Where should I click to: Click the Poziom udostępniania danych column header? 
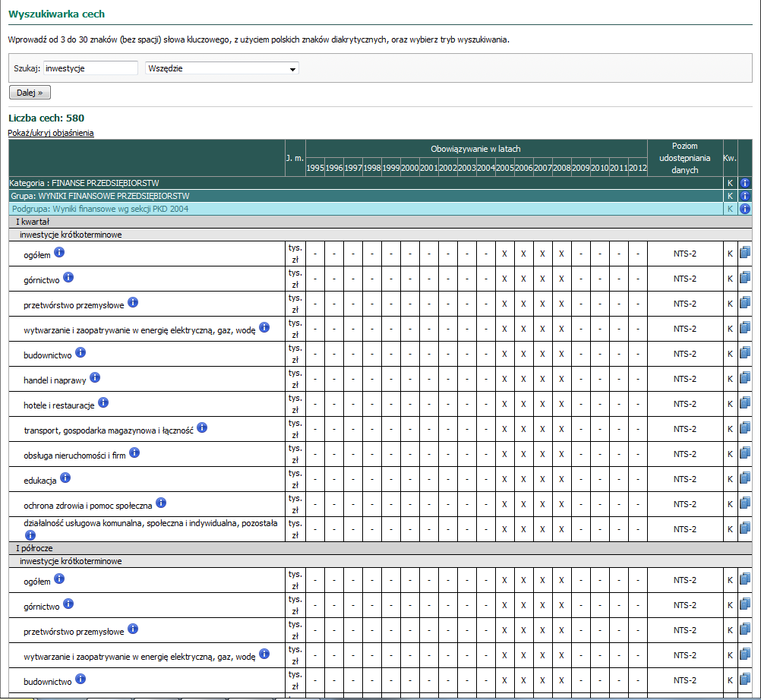[x=685, y=158]
